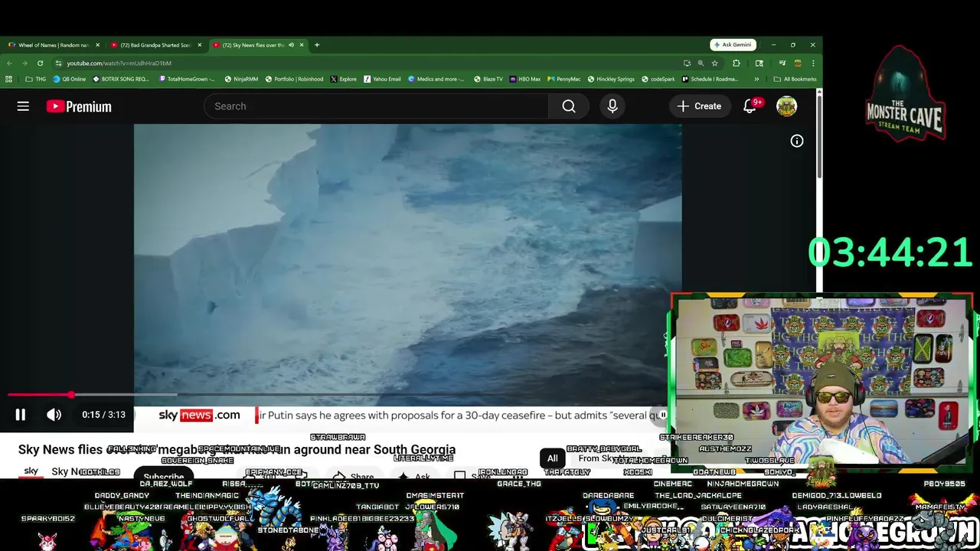Screen dimensions: 980x551
Task: Open the NinjaRMM bookmark
Action: 241,79
